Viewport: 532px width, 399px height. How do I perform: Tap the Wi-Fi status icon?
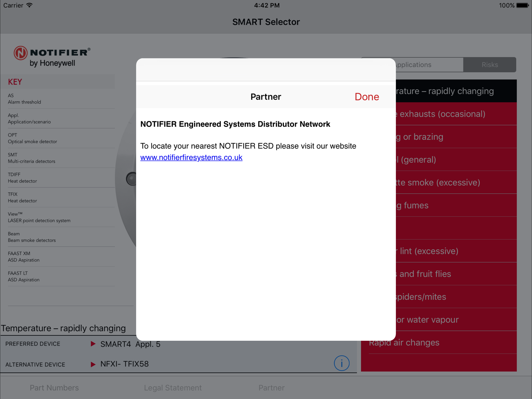[x=29, y=5]
